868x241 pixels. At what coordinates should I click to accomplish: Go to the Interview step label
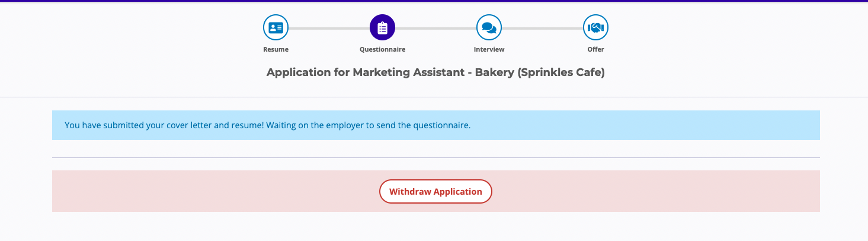(489, 50)
